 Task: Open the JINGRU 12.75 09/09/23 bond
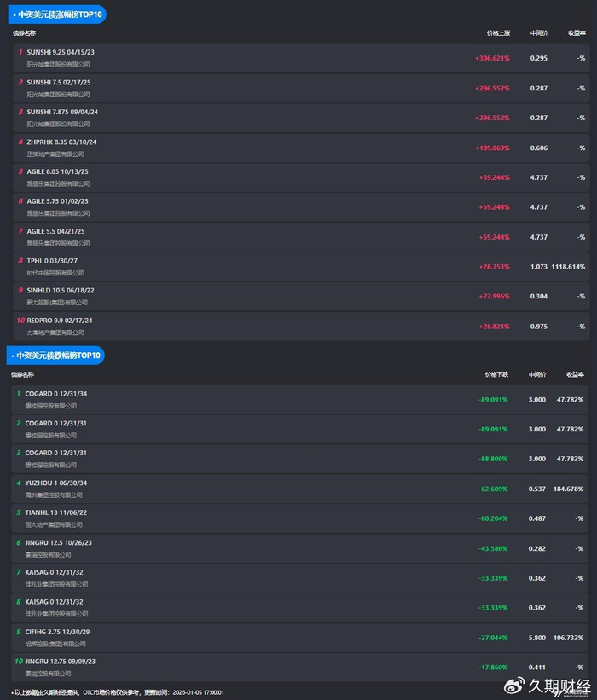click(58, 662)
